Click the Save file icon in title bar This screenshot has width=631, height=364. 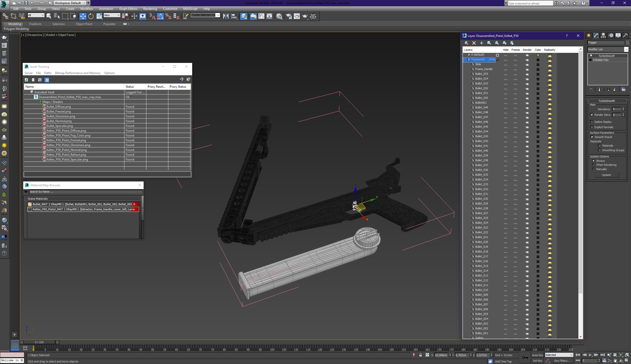pos(26,3)
